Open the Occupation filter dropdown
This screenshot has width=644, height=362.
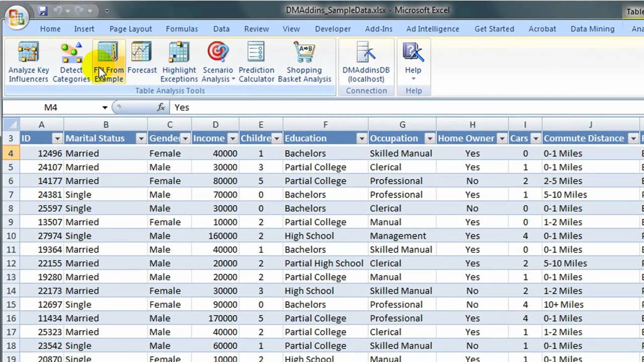coord(430,138)
